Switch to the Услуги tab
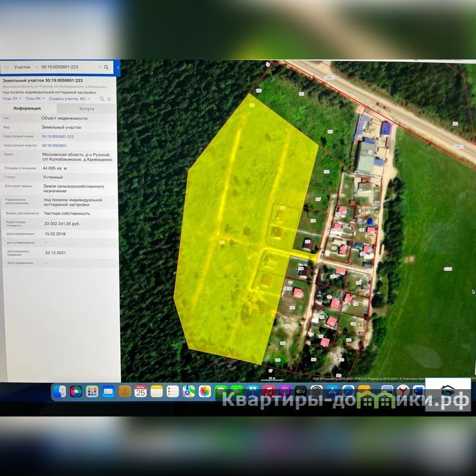 point(86,109)
